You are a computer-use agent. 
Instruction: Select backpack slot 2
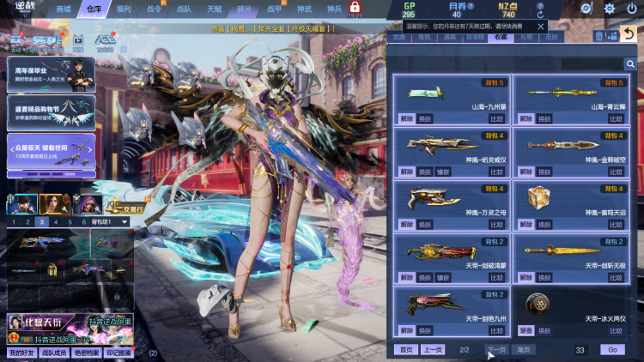[x=27, y=222]
